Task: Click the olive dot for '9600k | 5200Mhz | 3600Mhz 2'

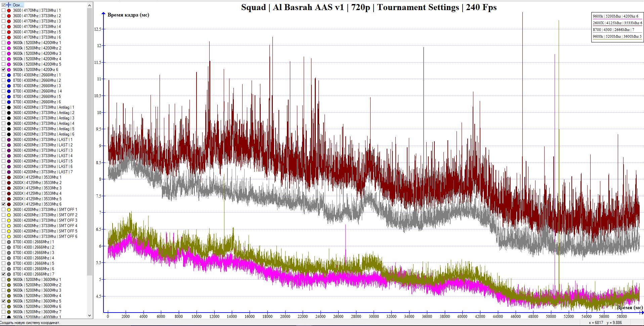Action: tap(9, 285)
